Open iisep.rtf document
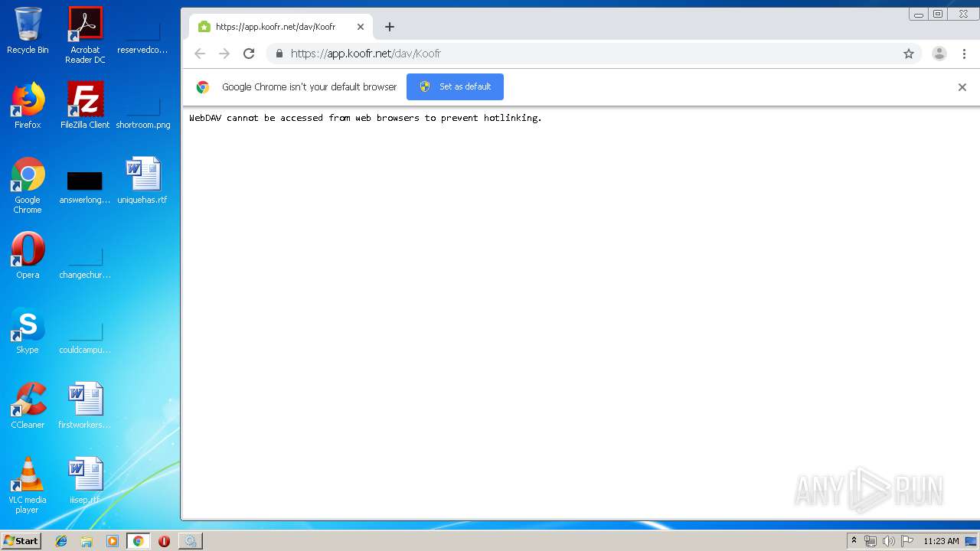The height and width of the screenshot is (551, 980). pyautogui.click(x=85, y=481)
